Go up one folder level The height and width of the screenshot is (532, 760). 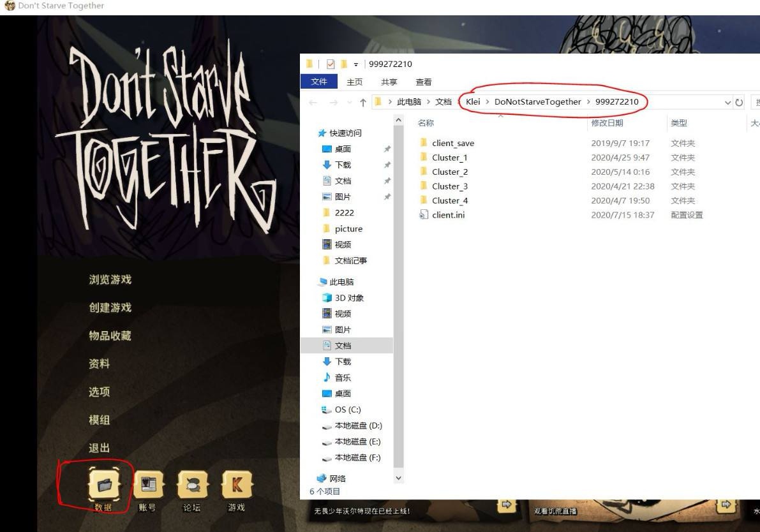[x=363, y=102]
